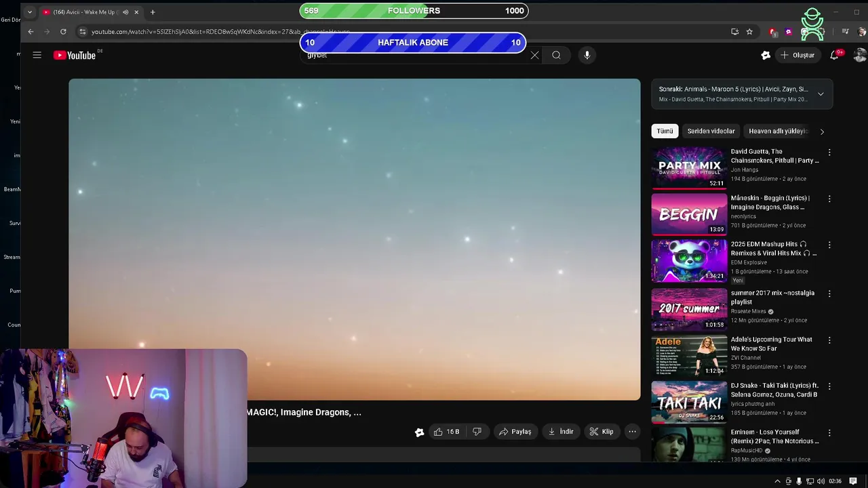Viewport: 868px width, 488px height.
Task: Open more actions three-dot menu under video
Action: coord(632,432)
